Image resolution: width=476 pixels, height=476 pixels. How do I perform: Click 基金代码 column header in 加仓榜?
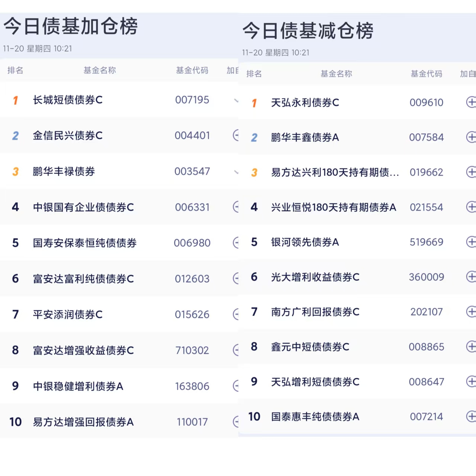coord(192,70)
